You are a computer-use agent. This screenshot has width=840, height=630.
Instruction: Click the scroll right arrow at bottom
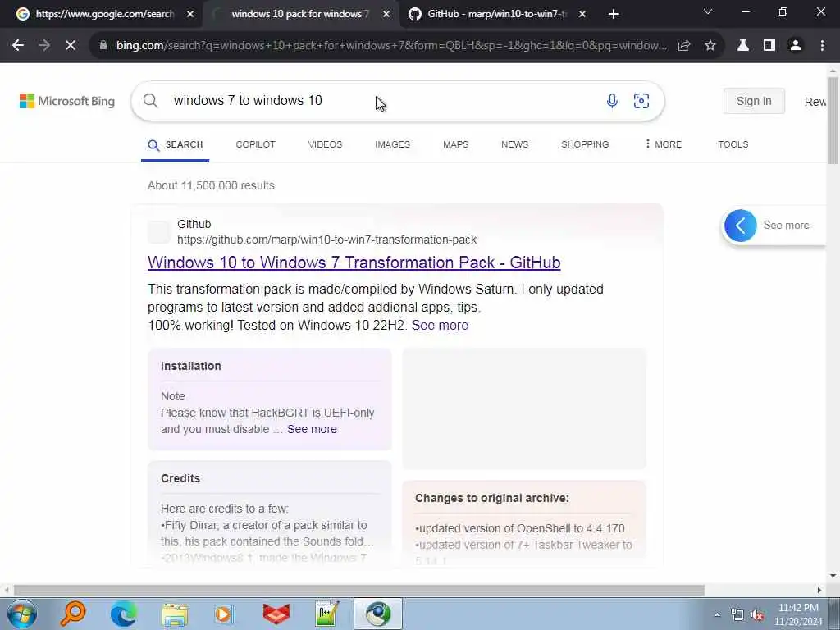pyautogui.click(x=819, y=590)
